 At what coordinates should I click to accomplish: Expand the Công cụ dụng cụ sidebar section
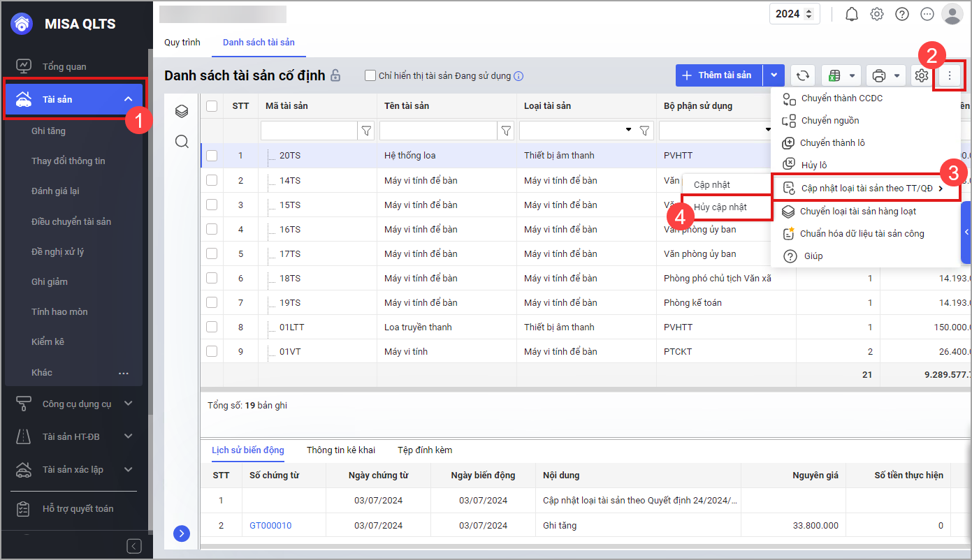coord(128,404)
